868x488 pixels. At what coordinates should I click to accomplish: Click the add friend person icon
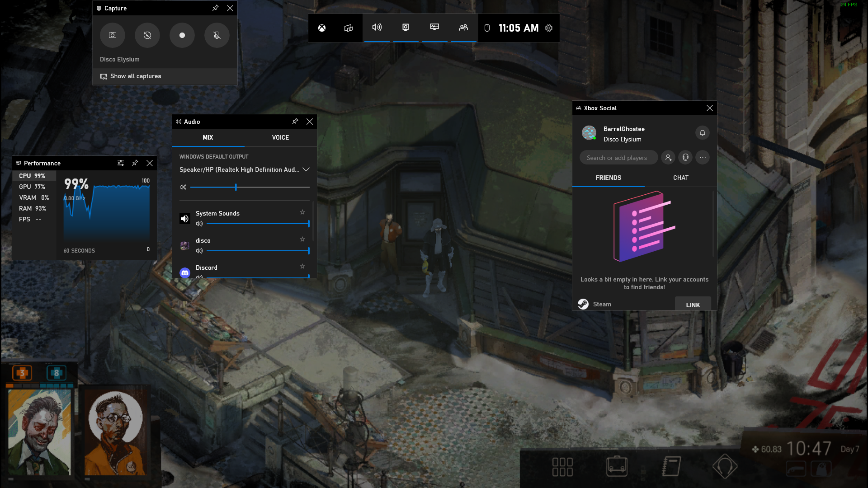click(668, 158)
